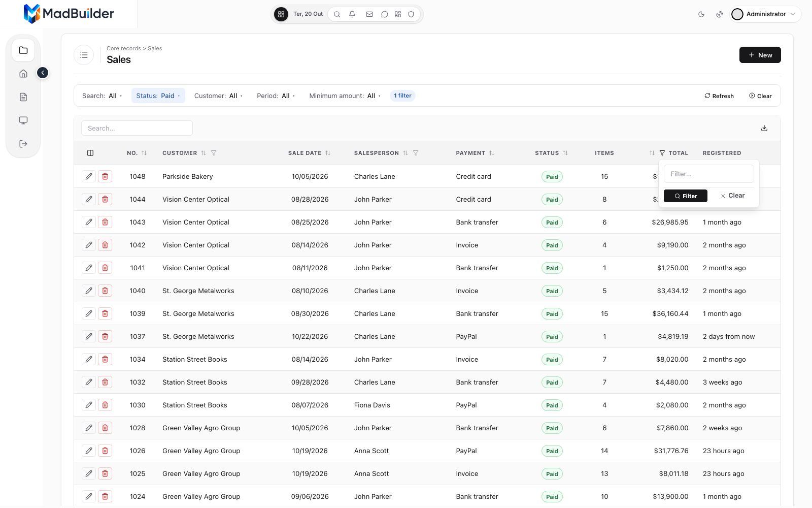Toggle column visibility via table header icon
Viewport: 812px width, 508px height.
(90, 153)
